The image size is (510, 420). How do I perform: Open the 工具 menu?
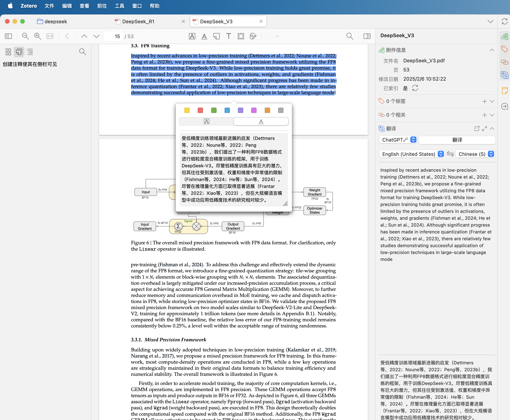tap(119, 6)
